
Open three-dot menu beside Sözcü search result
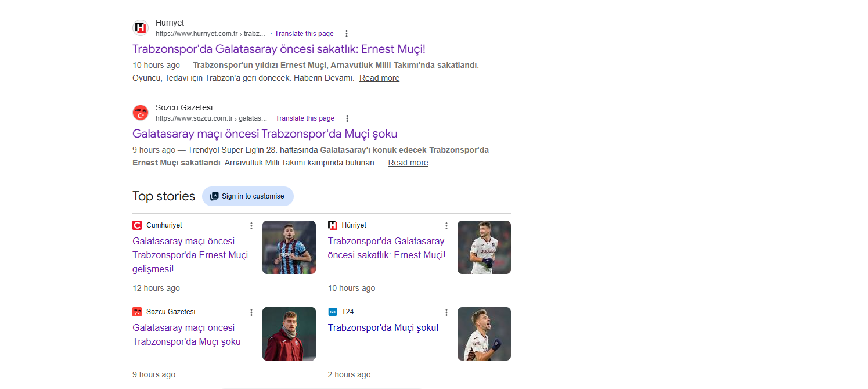[x=347, y=118]
